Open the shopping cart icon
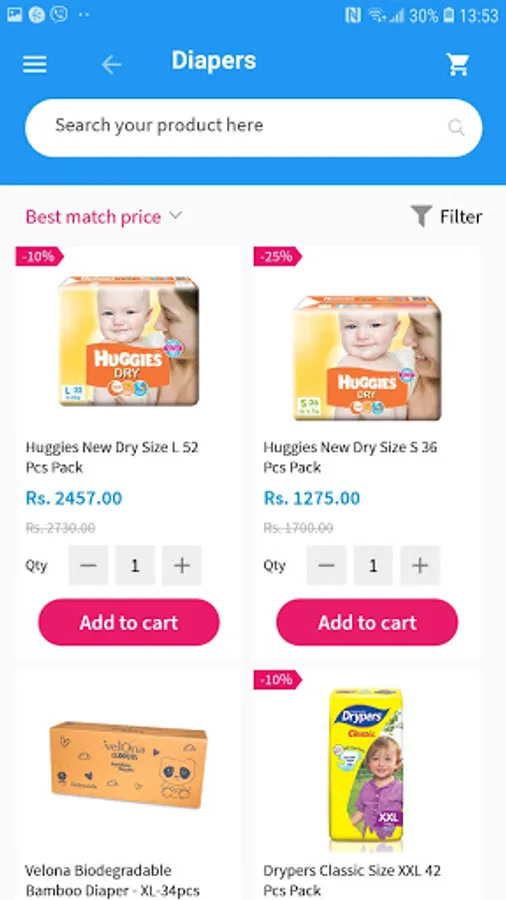Viewport: 506px width, 900px height. (458, 64)
